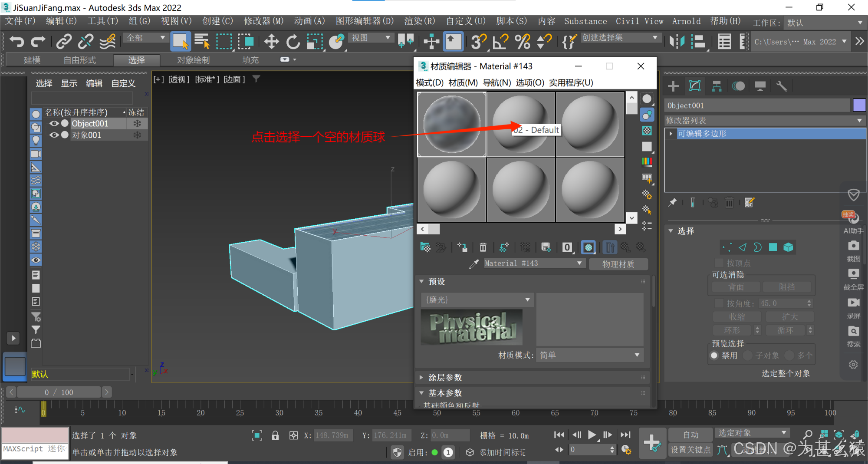This screenshot has height=464, width=868.
Task: Play the animation
Action: click(592, 434)
